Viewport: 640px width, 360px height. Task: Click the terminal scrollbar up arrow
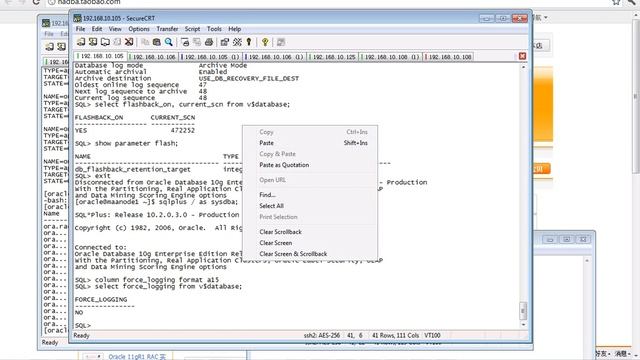point(523,66)
